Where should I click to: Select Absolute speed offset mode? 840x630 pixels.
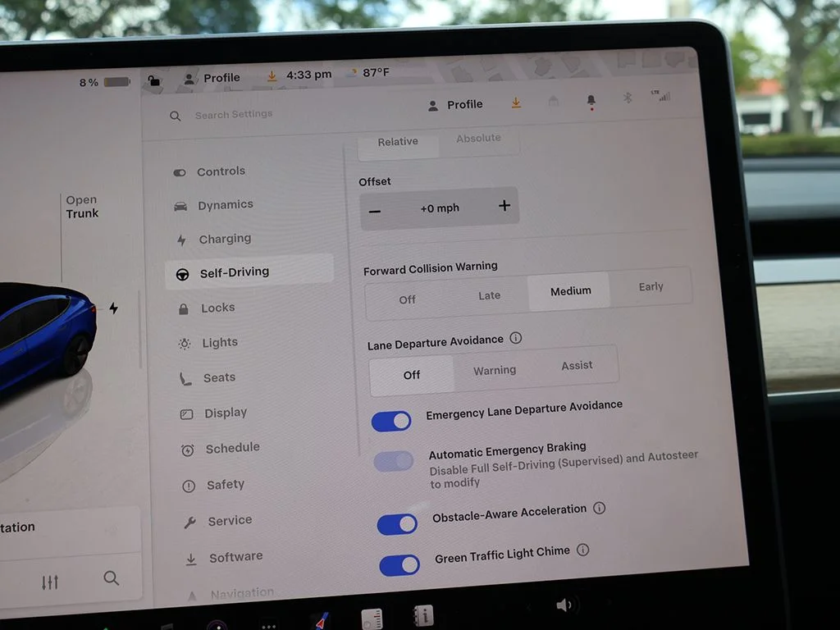478,139
